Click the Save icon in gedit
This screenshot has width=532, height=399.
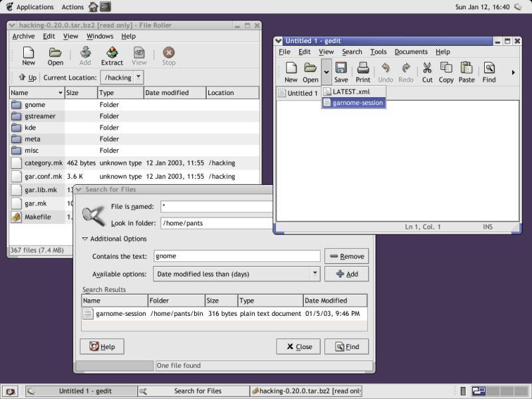point(341,72)
